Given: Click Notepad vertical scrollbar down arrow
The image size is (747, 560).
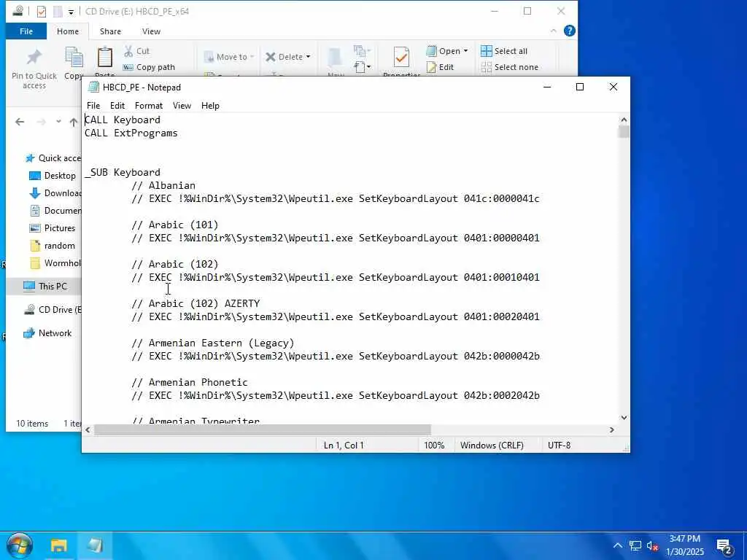Looking at the screenshot, I should [624, 418].
